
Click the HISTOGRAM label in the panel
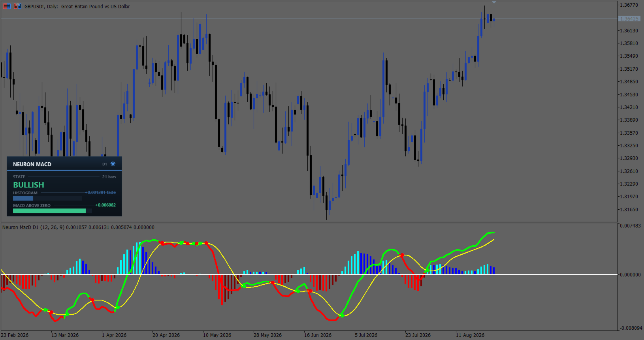pyautogui.click(x=25, y=193)
